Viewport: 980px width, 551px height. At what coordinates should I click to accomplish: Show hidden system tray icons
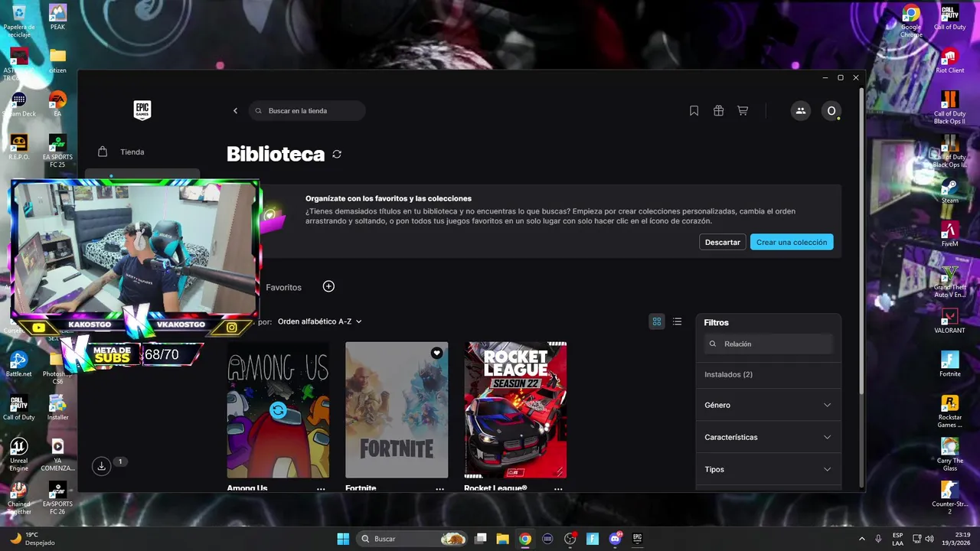[861, 538]
